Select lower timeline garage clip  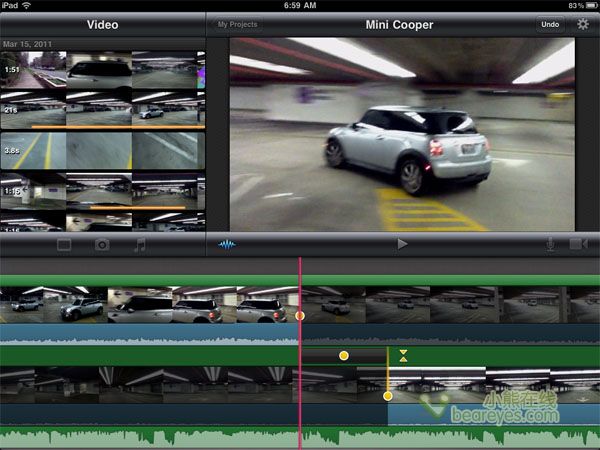click(494, 385)
